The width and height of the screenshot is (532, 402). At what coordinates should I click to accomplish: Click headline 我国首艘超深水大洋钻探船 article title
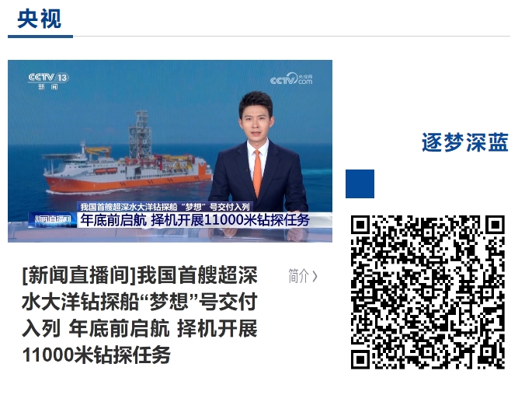click(140, 315)
